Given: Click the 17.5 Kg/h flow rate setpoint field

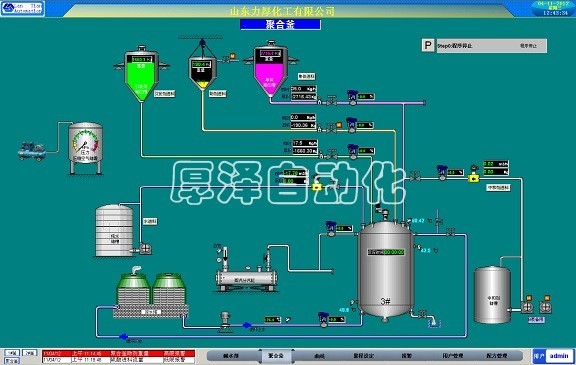Looking at the screenshot, I should point(304,143).
